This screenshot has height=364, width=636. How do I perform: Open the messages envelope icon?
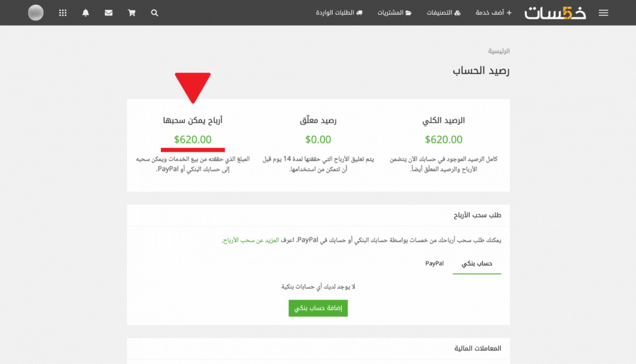click(x=108, y=13)
